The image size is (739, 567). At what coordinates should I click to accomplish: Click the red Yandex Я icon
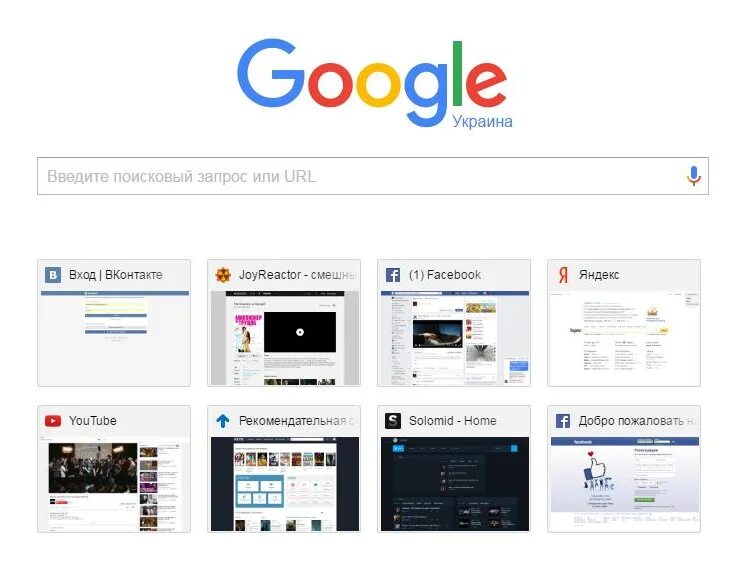coord(563,275)
